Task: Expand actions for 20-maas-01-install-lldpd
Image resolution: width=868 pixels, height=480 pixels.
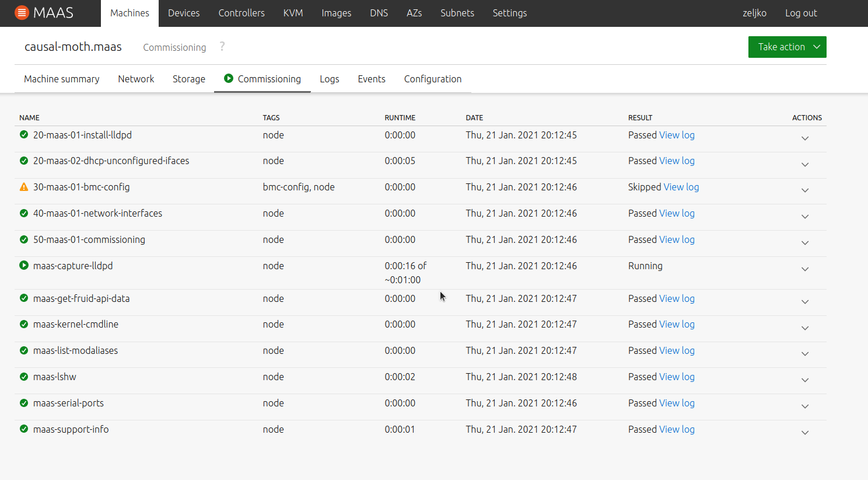Action: 805,138
